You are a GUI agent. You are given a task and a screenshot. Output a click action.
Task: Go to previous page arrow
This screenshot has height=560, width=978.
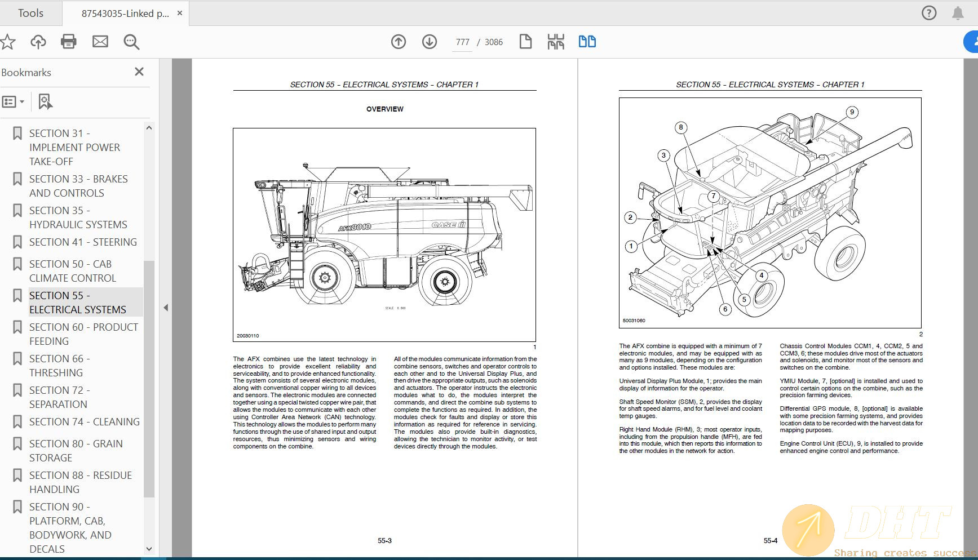coord(399,42)
